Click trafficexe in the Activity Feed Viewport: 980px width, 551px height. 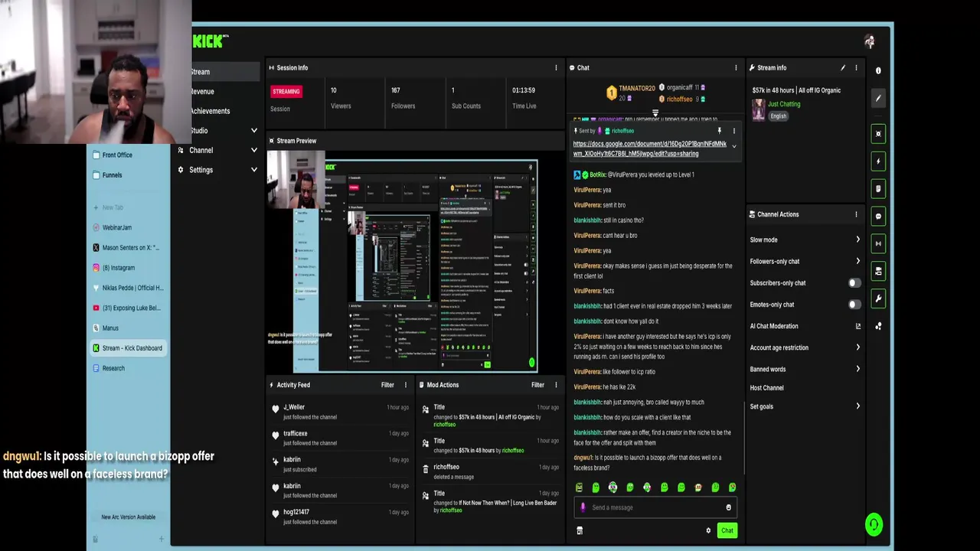(x=296, y=434)
